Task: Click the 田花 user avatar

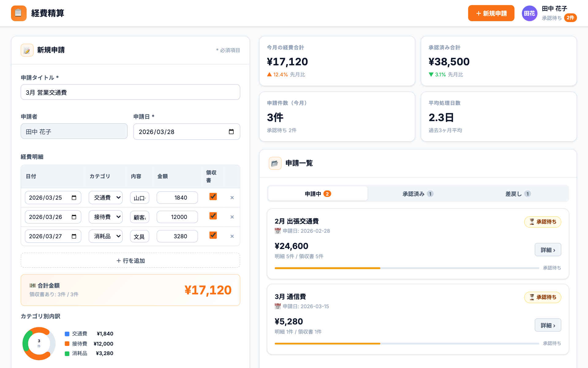Action: [x=530, y=13]
